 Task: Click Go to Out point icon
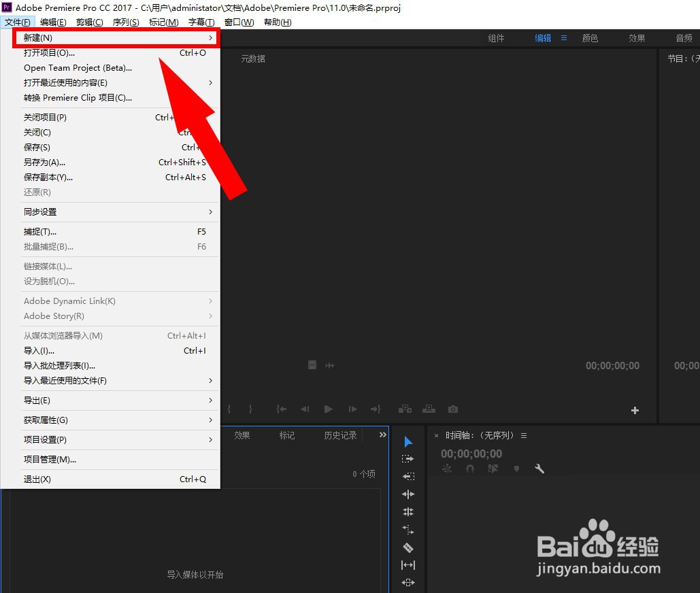(376, 409)
